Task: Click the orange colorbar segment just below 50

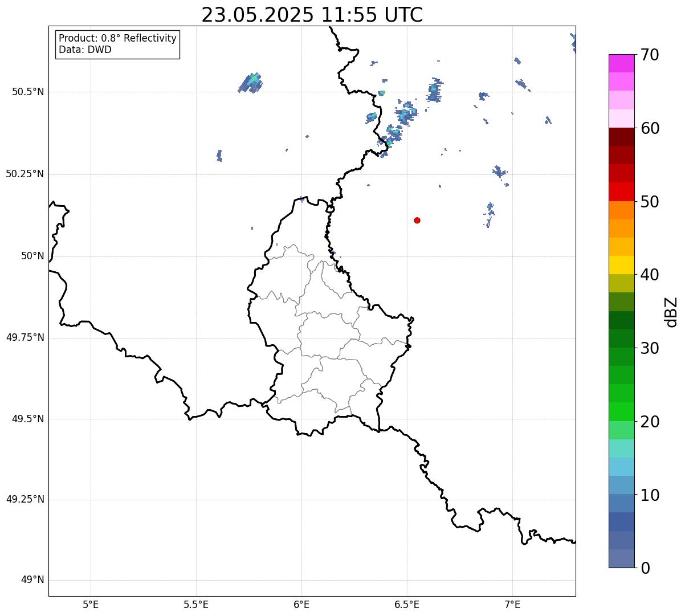Action: (x=621, y=210)
